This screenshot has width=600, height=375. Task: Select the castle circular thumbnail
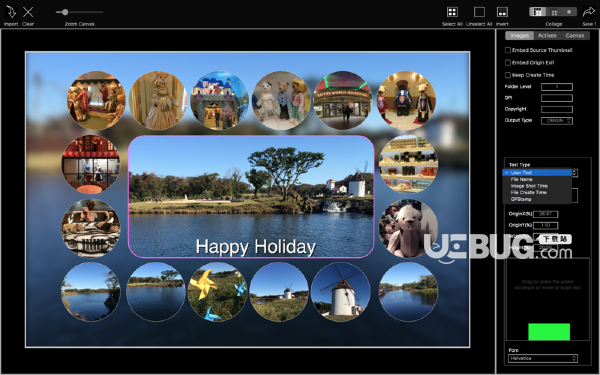coord(219,100)
